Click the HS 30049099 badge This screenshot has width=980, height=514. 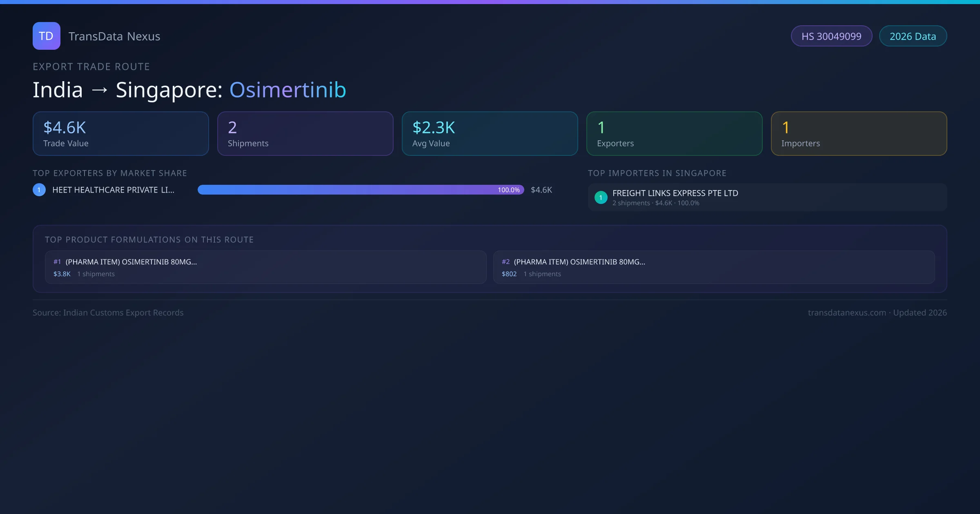point(831,36)
